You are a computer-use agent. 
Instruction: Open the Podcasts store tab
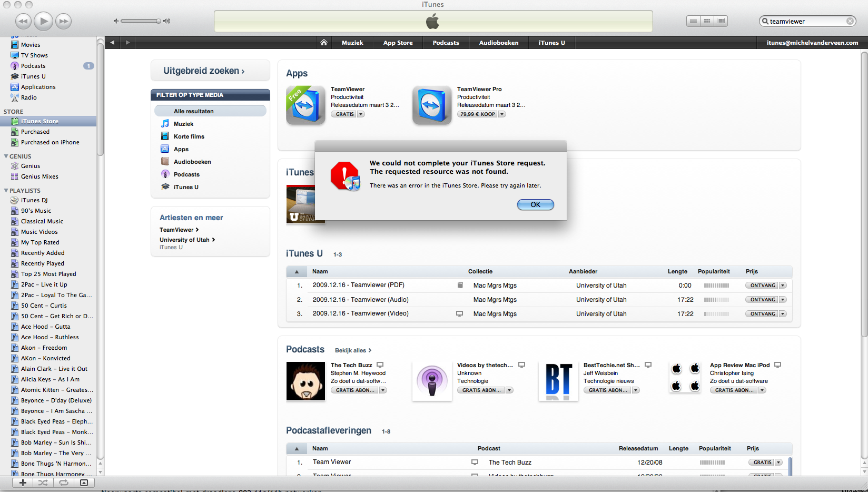point(446,43)
